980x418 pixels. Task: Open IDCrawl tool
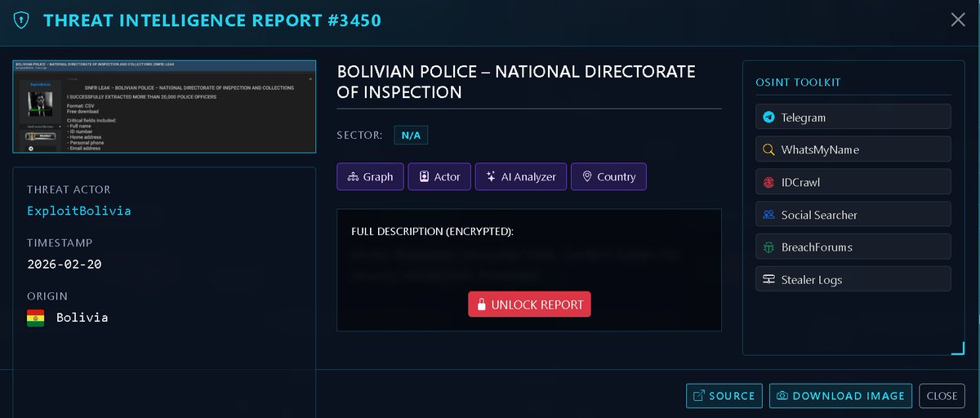pos(854,182)
